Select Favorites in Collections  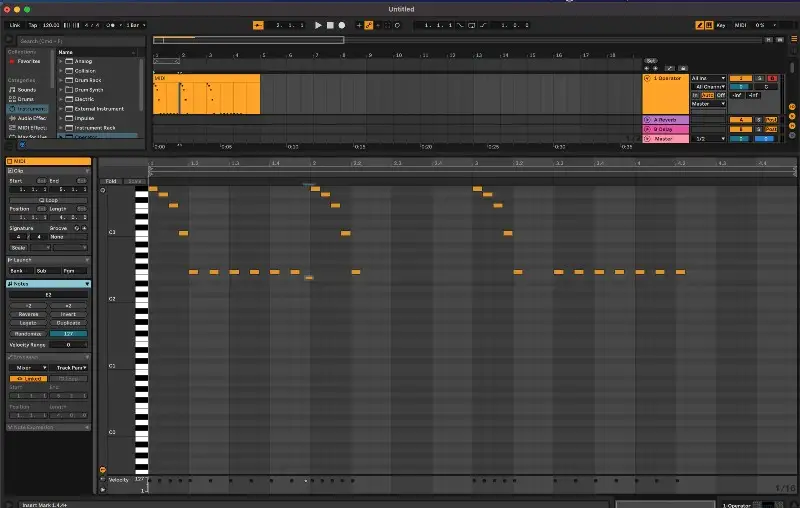(29, 61)
